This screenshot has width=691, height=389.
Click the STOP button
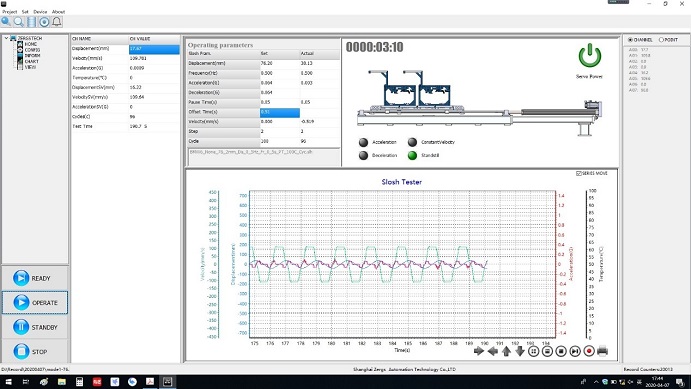pos(35,352)
